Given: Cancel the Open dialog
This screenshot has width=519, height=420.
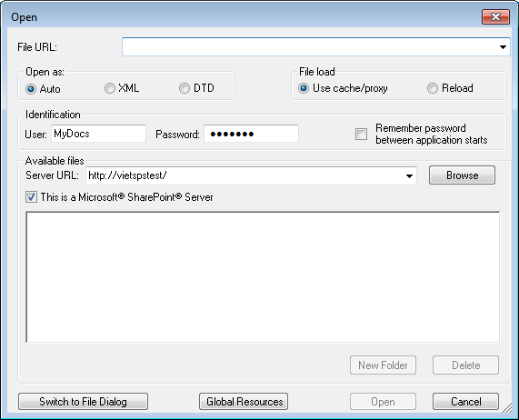Looking at the screenshot, I should pos(465,402).
